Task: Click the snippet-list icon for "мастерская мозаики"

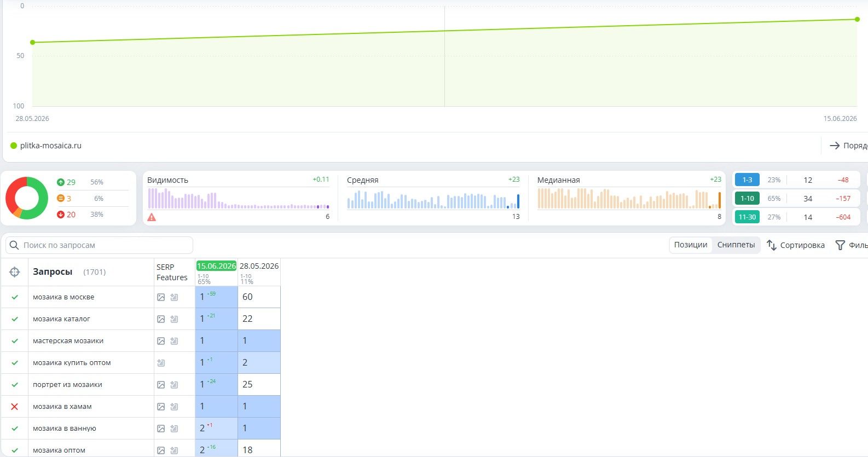Action: pos(174,341)
